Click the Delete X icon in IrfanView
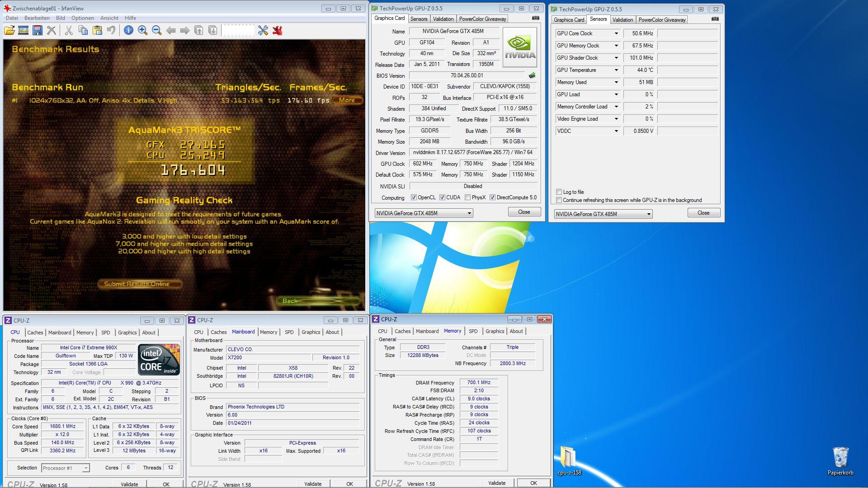The width and height of the screenshot is (868, 488). pyautogui.click(x=52, y=30)
